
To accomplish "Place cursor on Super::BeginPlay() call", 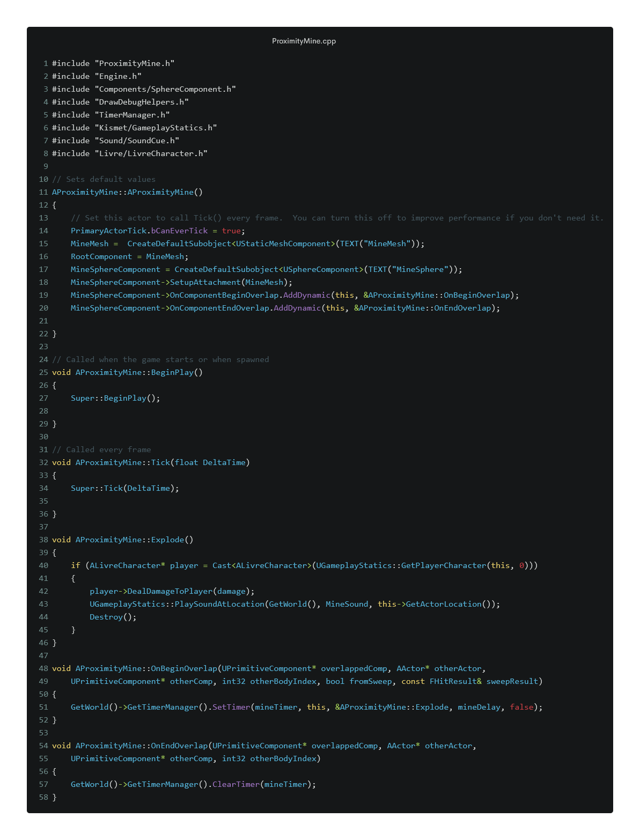I will coord(115,398).
